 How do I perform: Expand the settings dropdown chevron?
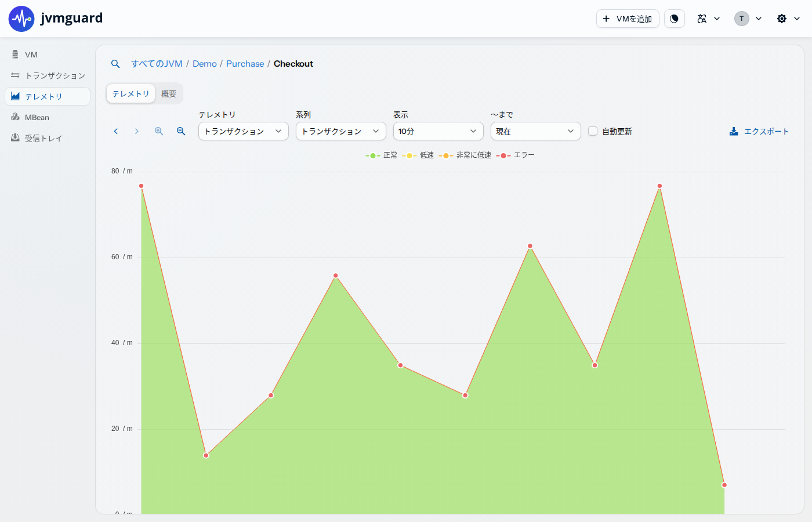pos(797,19)
